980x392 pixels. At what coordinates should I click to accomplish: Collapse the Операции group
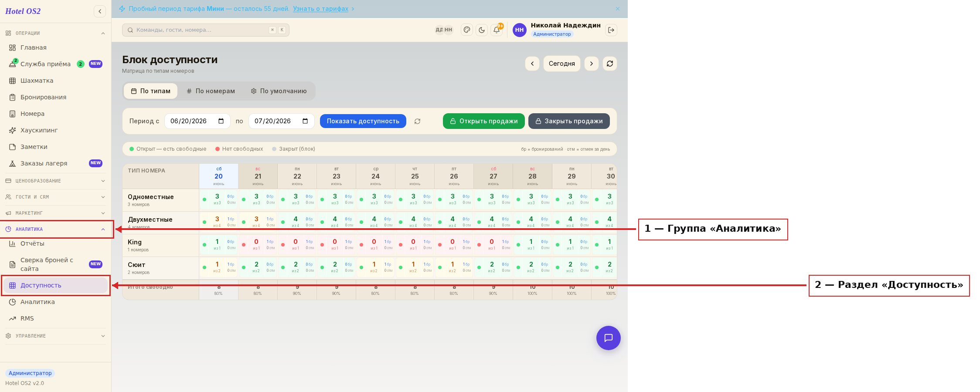(55, 33)
